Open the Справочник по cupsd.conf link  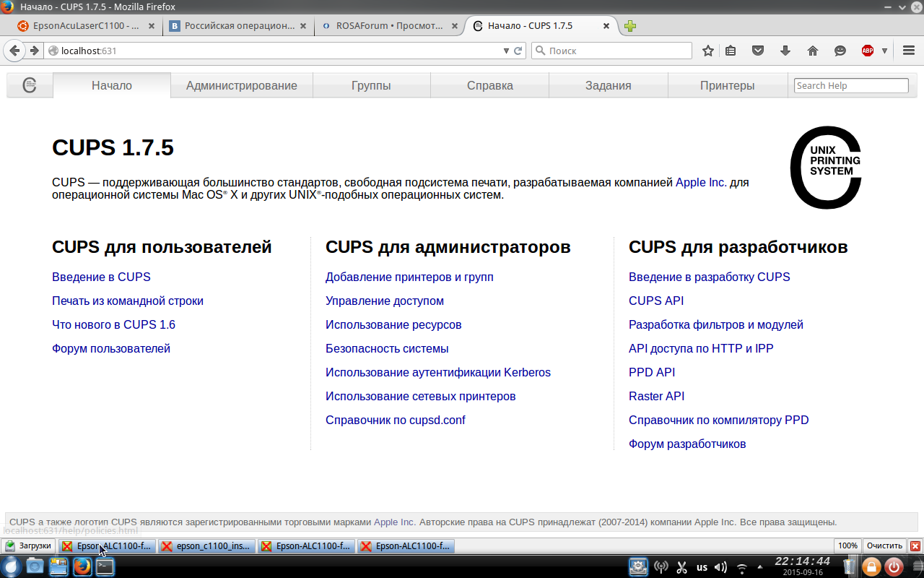pyautogui.click(x=396, y=420)
